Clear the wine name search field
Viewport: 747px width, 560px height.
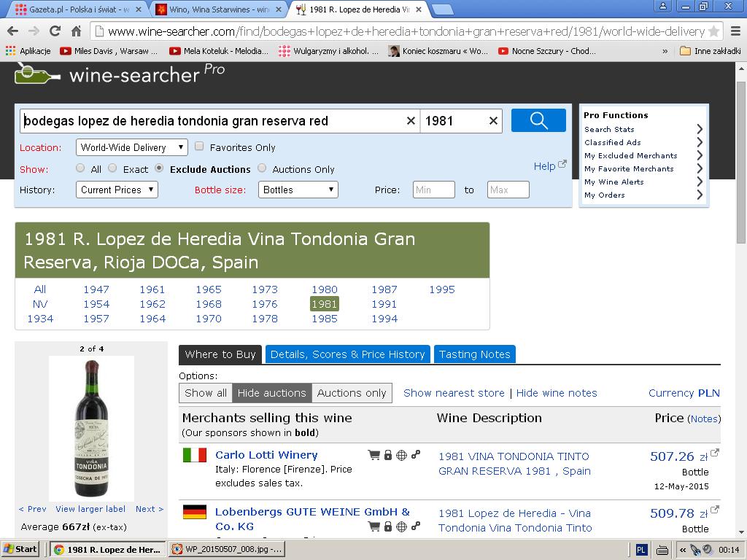coord(411,121)
